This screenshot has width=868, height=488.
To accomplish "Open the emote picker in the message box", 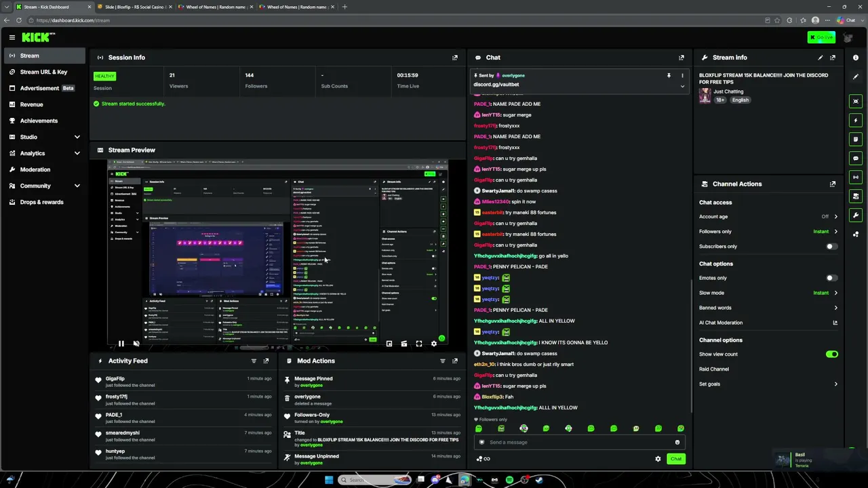I will [x=677, y=443].
